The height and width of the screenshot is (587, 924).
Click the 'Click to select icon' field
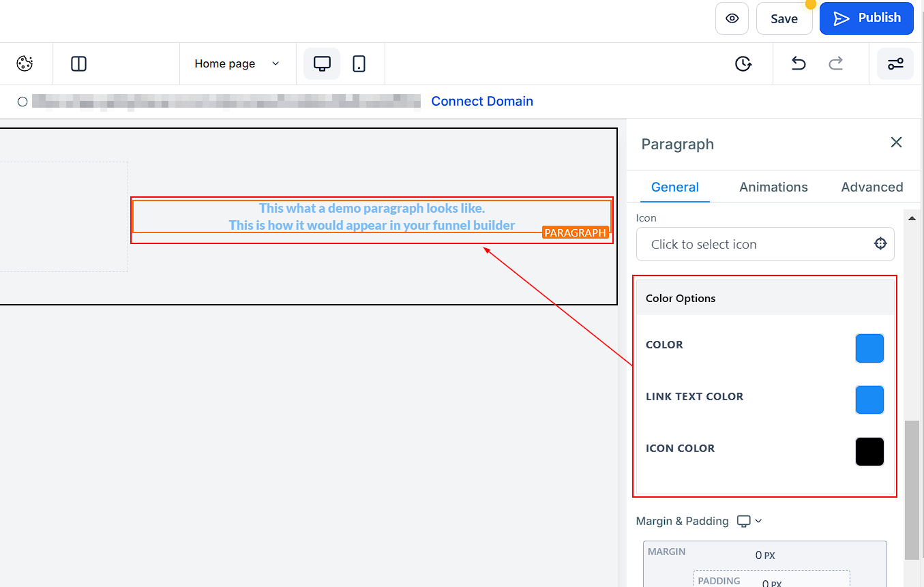tap(750, 244)
